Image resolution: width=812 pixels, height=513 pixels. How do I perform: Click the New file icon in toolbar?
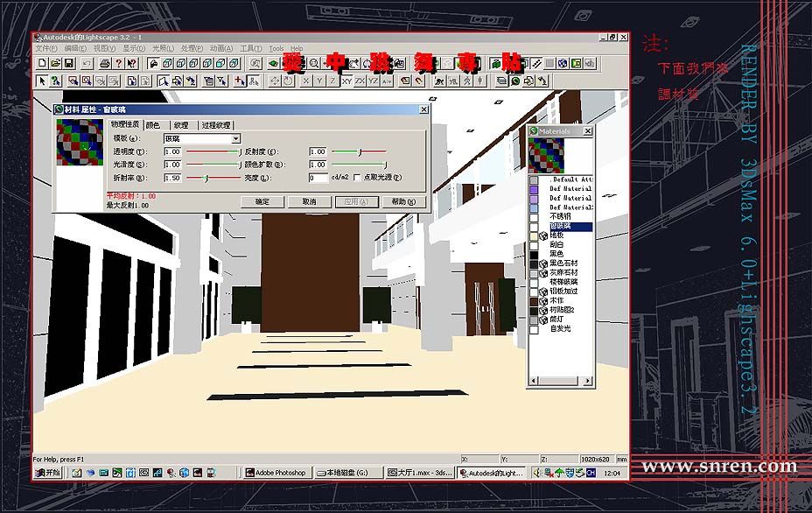pos(43,63)
